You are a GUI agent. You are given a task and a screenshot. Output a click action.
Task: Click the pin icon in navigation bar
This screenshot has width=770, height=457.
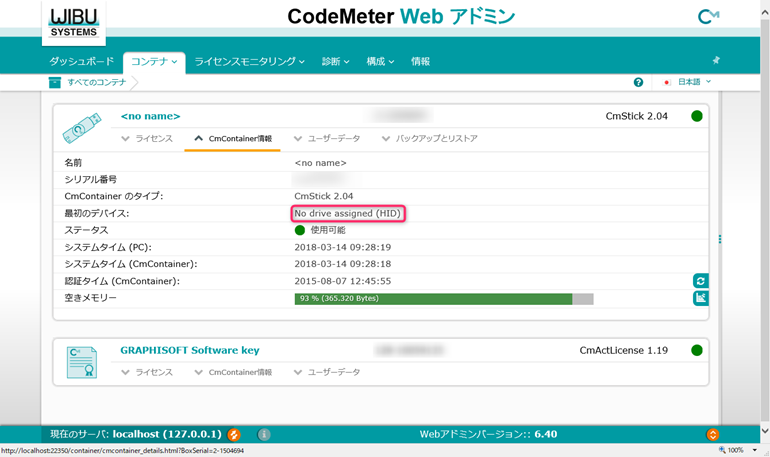click(x=716, y=60)
